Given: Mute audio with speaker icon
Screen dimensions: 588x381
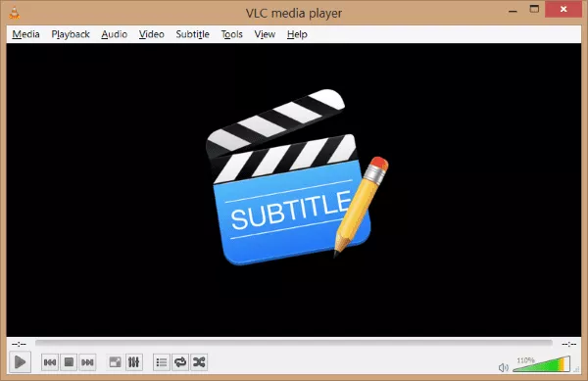Looking at the screenshot, I should 504,367.
